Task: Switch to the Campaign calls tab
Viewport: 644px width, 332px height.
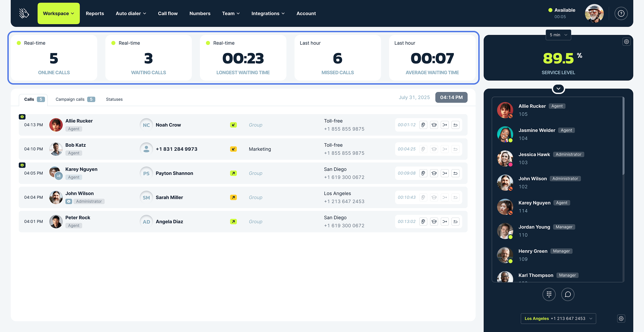Action: (75, 99)
